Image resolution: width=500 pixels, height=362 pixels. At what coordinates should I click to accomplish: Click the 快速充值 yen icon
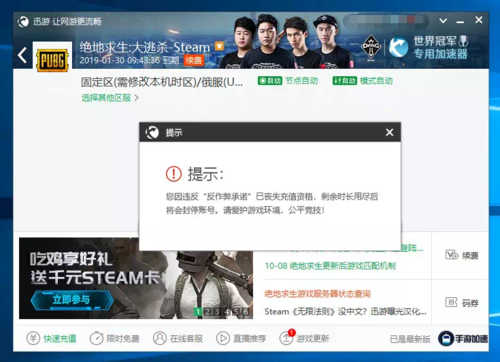point(33,338)
